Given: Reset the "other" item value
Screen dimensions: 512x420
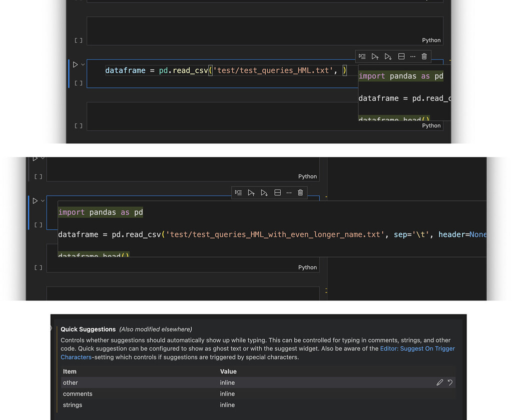Looking at the screenshot, I should 450,382.
